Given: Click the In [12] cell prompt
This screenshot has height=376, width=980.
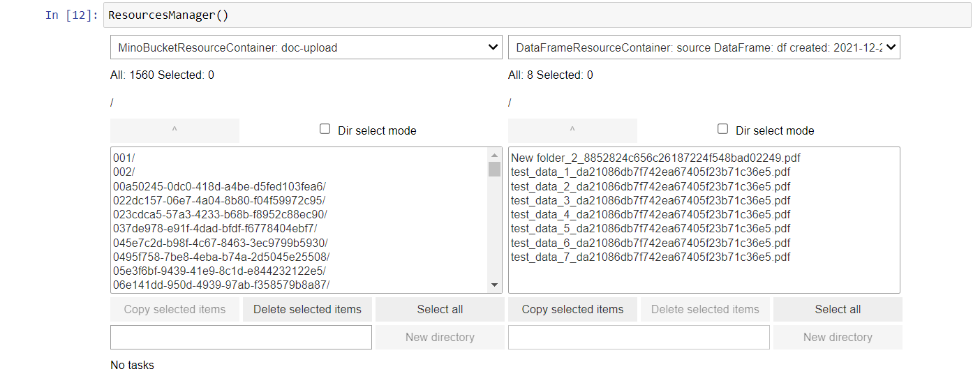Looking at the screenshot, I should (x=72, y=15).
